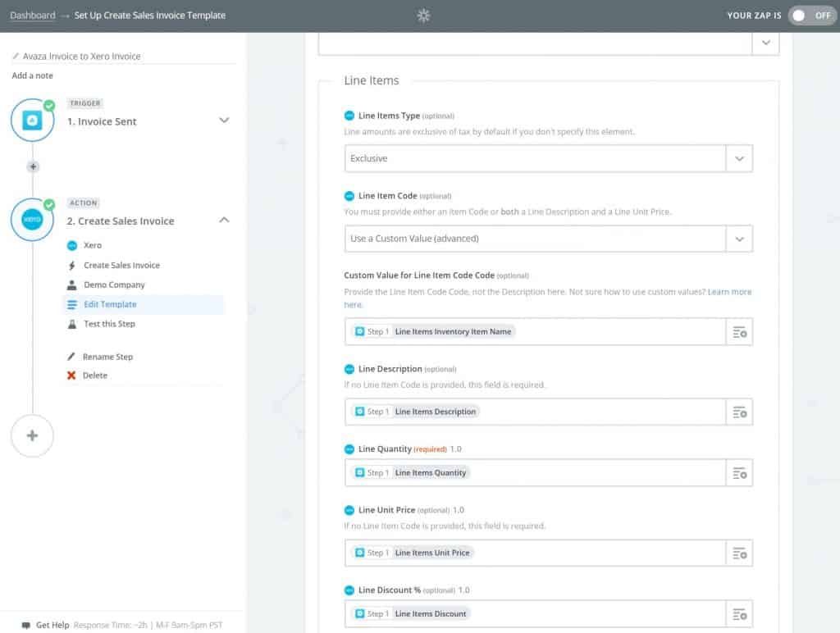
Task: Click the Xero action step icon
Action: 32,221
